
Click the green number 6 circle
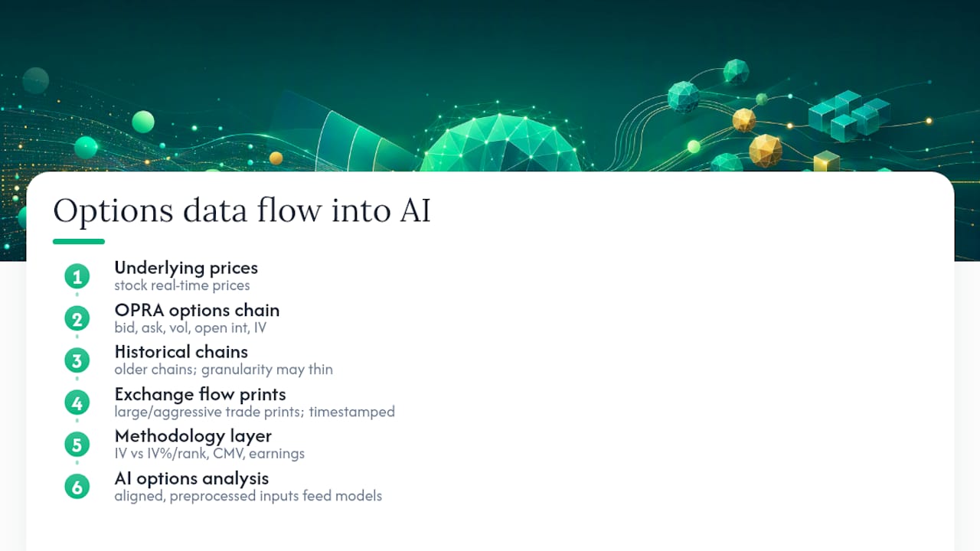[77, 487]
